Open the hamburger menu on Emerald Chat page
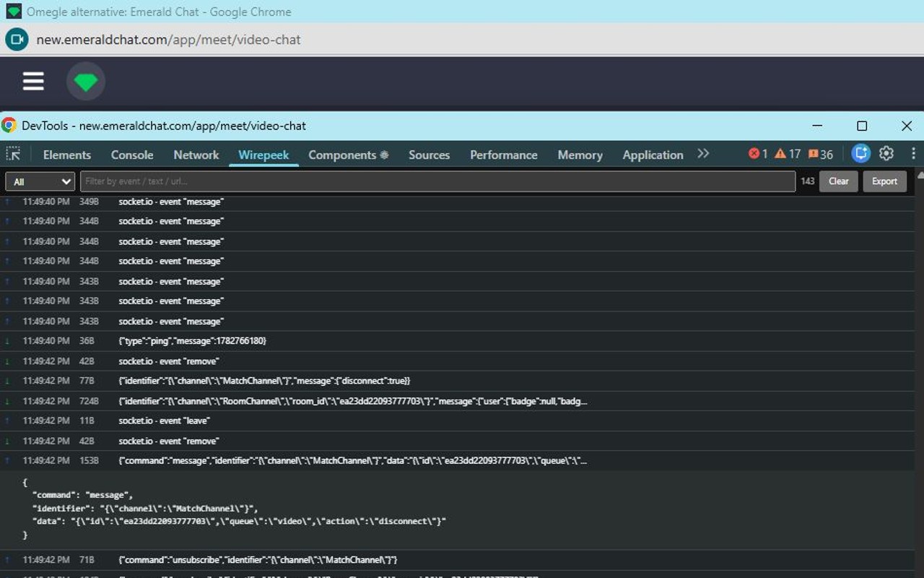Viewport: 924px width, 578px height. [33, 81]
